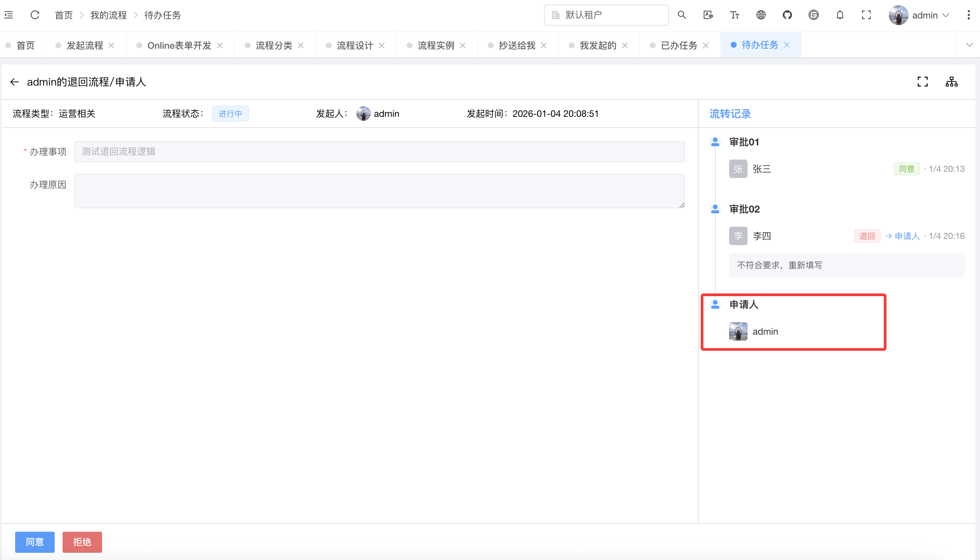The height and width of the screenshot is (560, 980).
Task: Open the GitHub repository icon
Action: coord(787,15)
